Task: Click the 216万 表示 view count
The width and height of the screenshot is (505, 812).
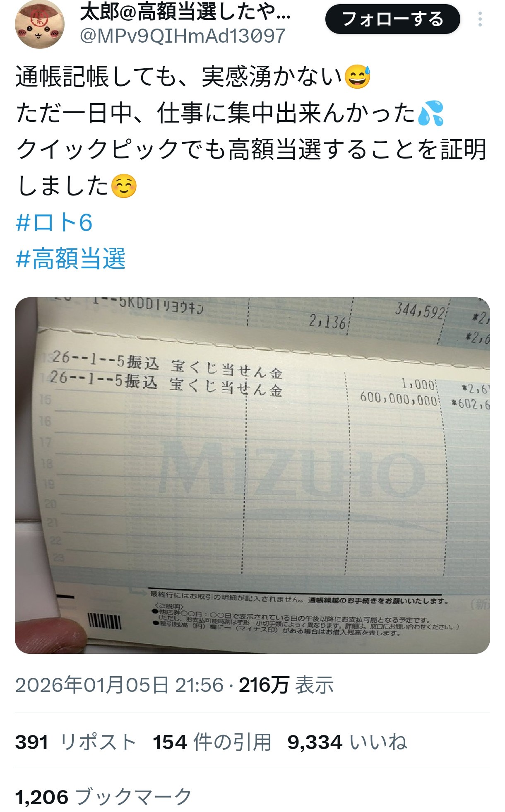Action: pos(286,685)
